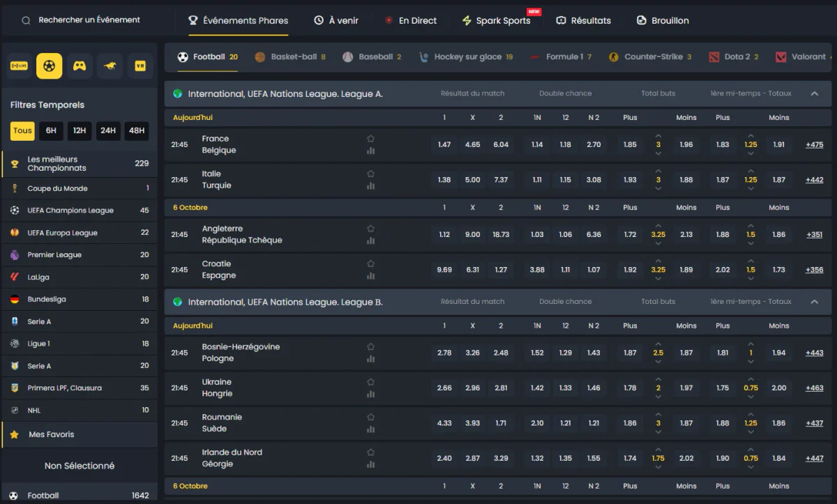Decrease first-half total for Bosnie-Herzégovine Pologne
This screenshot has width=837, height=504.
click(x=751, y=361)
